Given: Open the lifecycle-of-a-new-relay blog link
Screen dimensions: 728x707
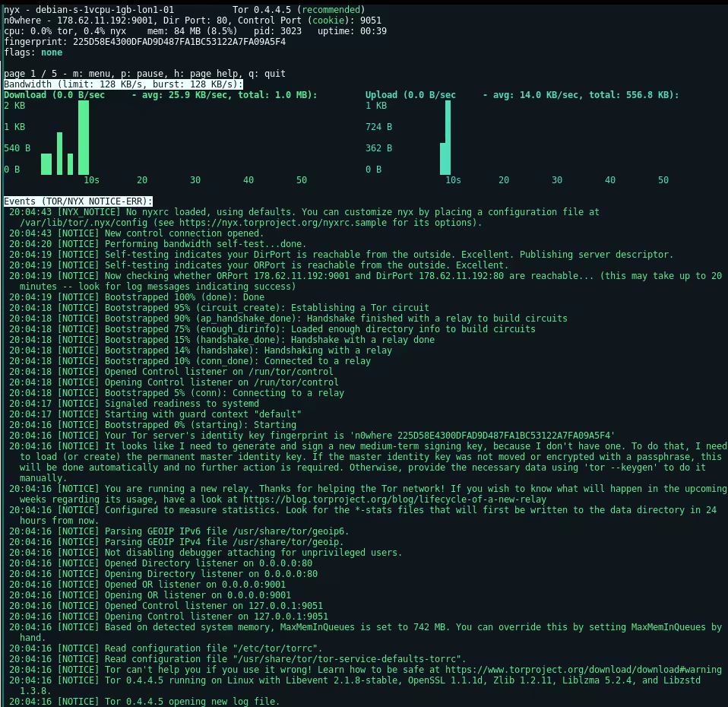Looking at the screenshot, I should pos(394,499).
